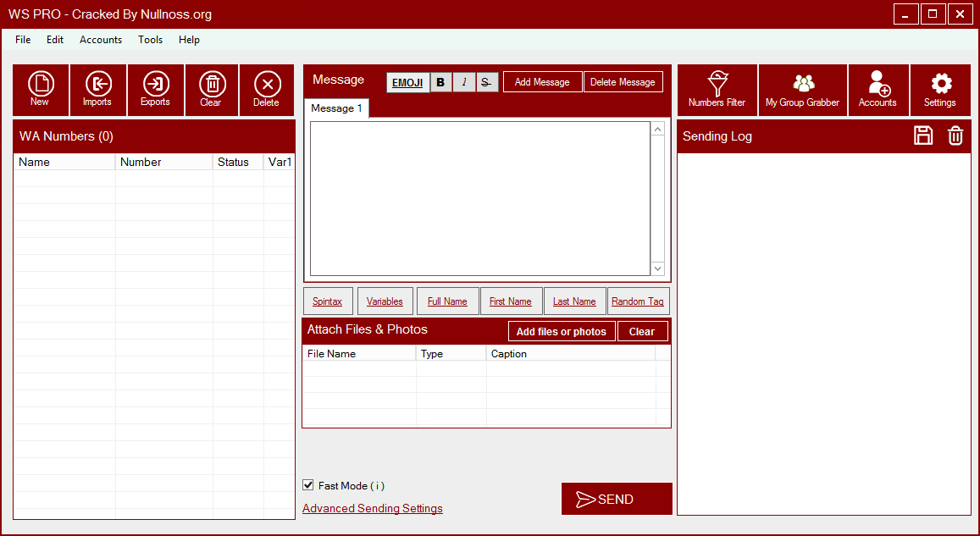Close the WS PRO window
This screenshot has height=536, width=980.
(x=960, y=14)
